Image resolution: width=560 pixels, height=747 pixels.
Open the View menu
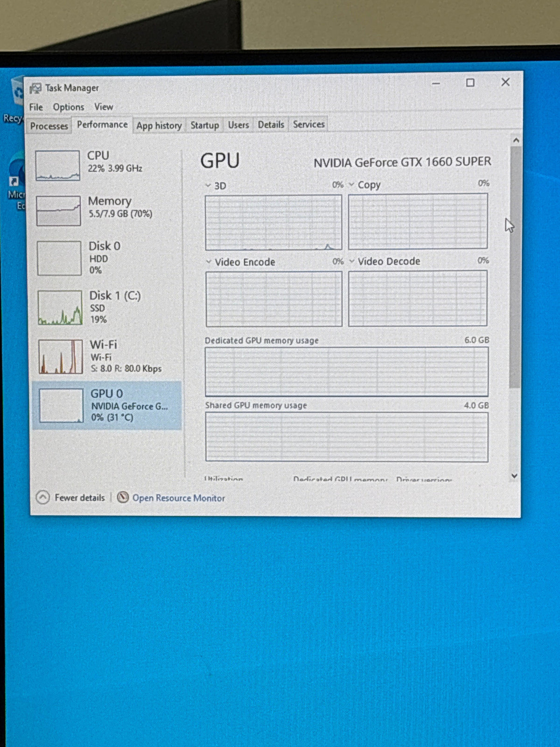[104, 107]
